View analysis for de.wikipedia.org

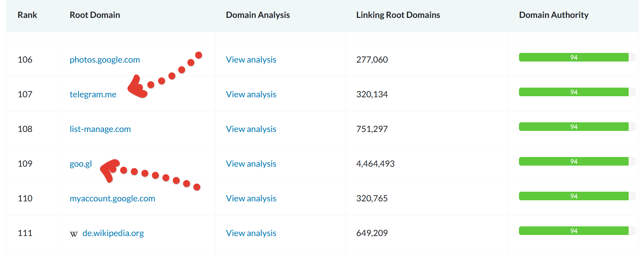coord(251,233)
